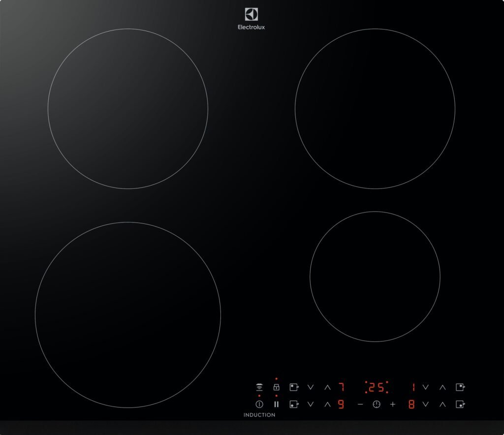This screenshot has height=435, width=504.
Task: Tap the heat level display showing 7
Action: pyautogui.click(x=342, y=387)
